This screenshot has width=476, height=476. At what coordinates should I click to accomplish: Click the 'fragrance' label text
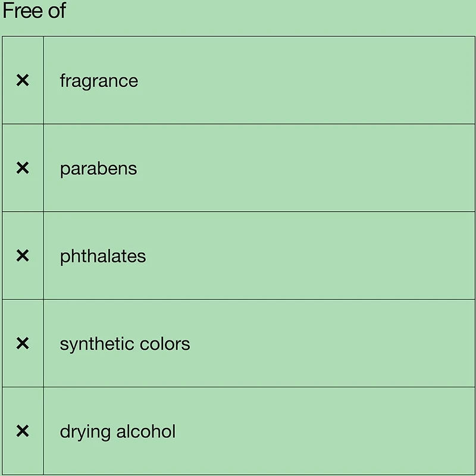coord(99,80)
